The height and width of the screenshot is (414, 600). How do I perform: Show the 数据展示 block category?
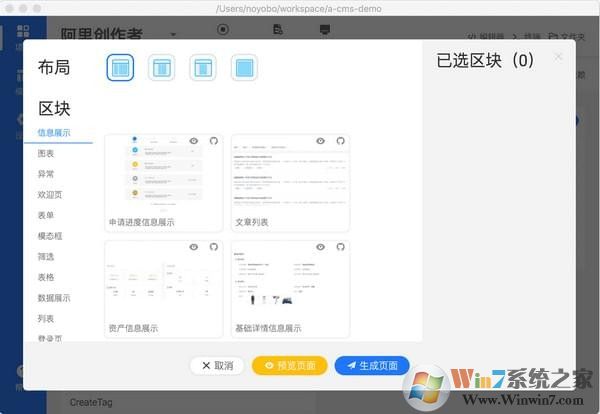tap(54, 298)
